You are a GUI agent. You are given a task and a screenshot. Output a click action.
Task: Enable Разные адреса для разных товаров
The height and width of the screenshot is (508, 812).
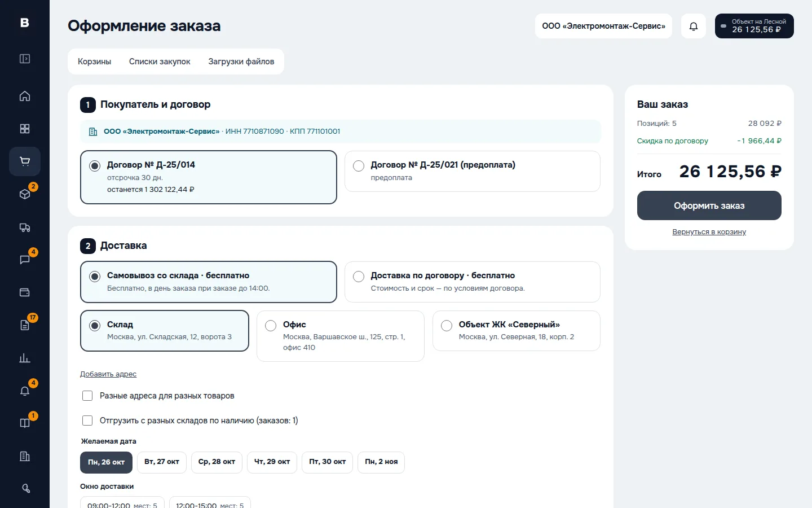[x=87, y=396]
